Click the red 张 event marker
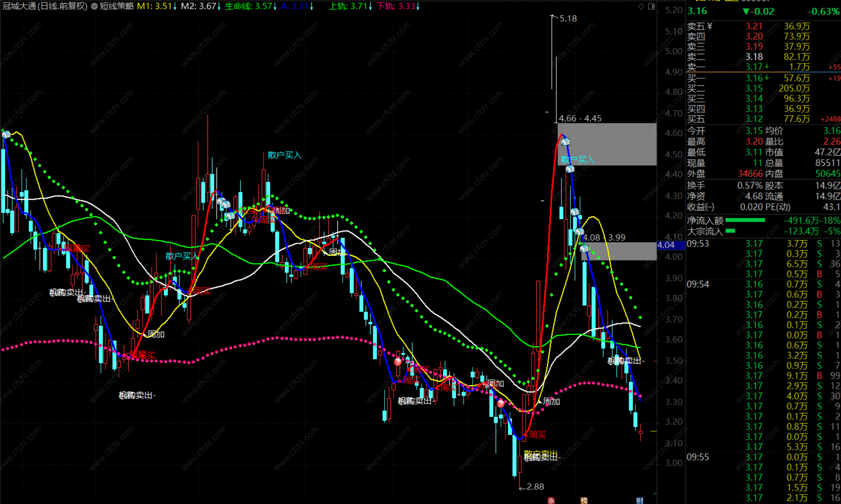 [x=551, y=500]
